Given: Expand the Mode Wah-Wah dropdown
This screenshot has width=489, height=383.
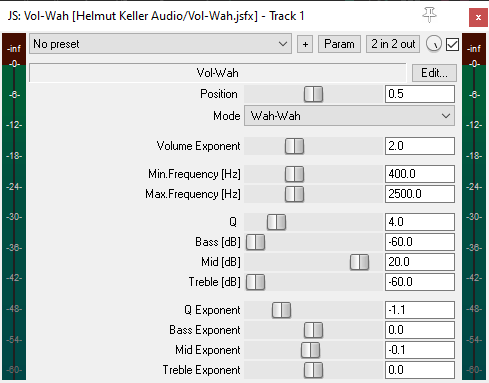Looking at the screenshot, I should (x=349, y=116).
